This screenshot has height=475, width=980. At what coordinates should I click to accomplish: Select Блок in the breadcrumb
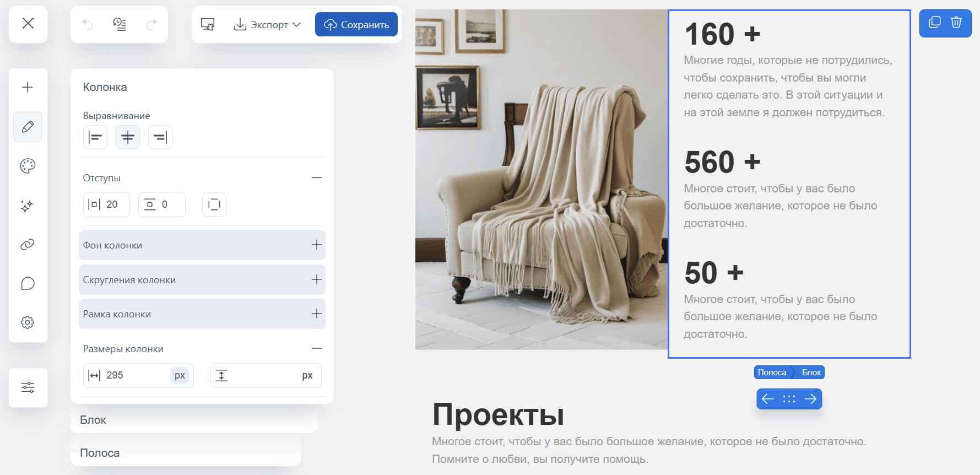(x=811, y=373)
